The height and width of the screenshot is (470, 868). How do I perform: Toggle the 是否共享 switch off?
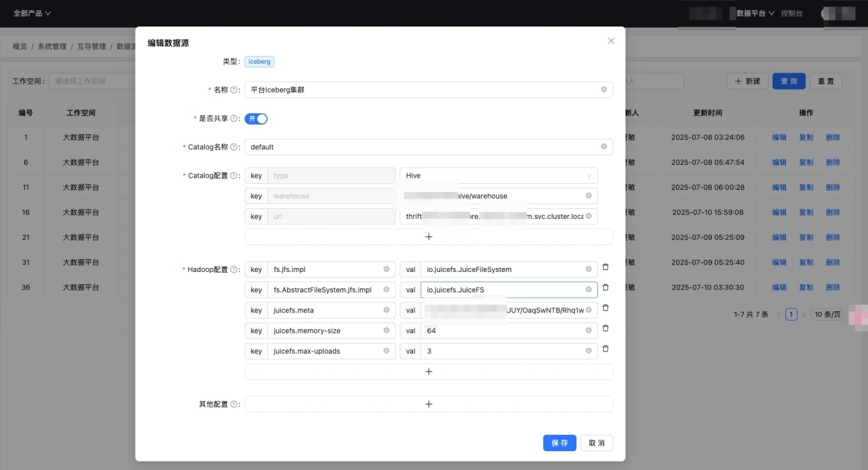click(x=256, y=119)
